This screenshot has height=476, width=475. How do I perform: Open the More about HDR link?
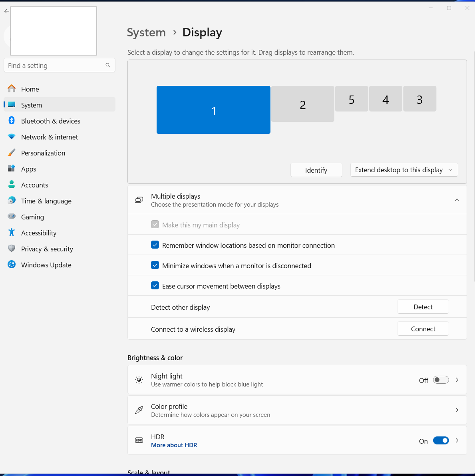coord(174,445)
